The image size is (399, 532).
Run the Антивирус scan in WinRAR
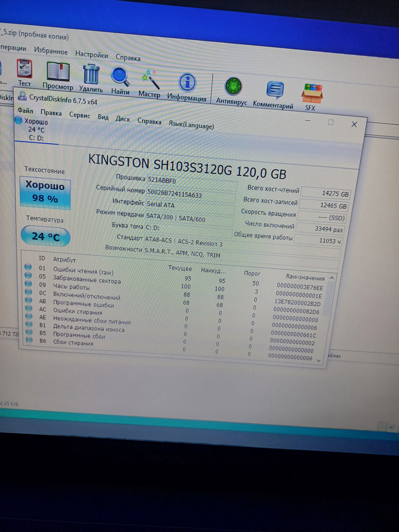(x=233, y=86)
